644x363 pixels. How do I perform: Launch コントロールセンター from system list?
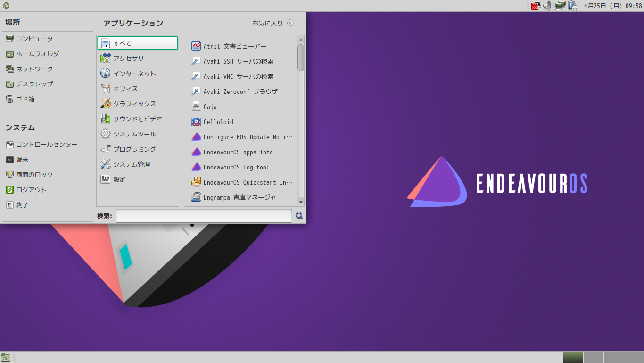coord(48,144)
